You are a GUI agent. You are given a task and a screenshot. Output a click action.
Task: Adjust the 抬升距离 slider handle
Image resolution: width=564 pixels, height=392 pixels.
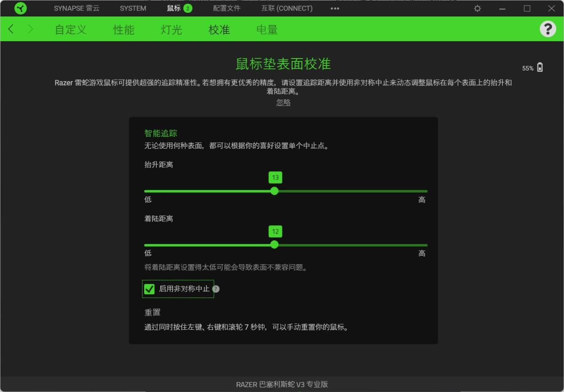tap(274, 191)
